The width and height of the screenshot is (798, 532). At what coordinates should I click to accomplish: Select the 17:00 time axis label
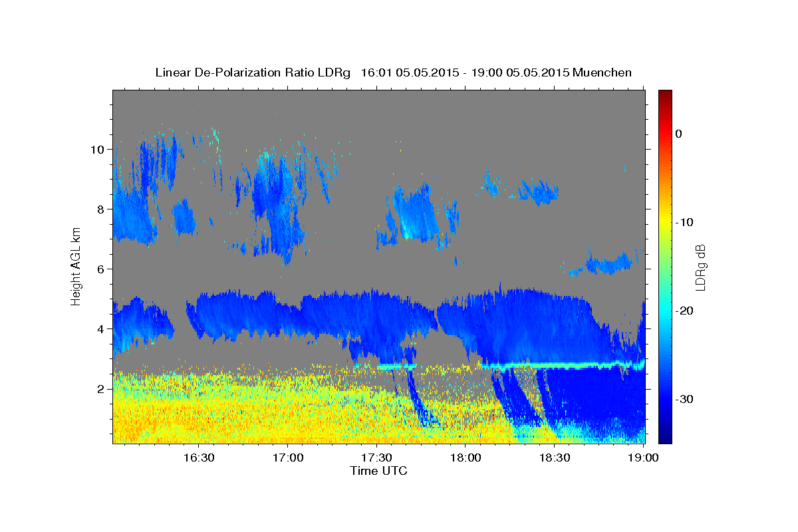[287, 458]
